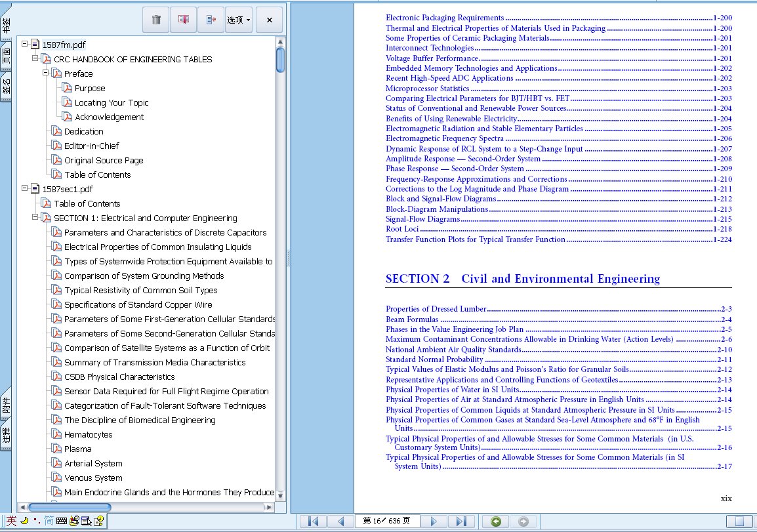This screenshot has width=757, height=532.
Task: Switch to the 签名 signatures side tab
Action: click(6, 87)
